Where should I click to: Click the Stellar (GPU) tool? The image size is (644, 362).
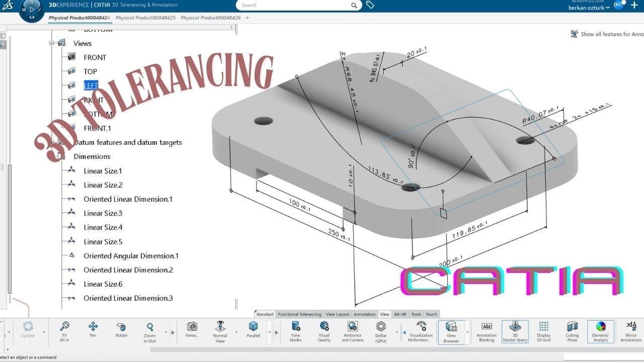(381, 332)
